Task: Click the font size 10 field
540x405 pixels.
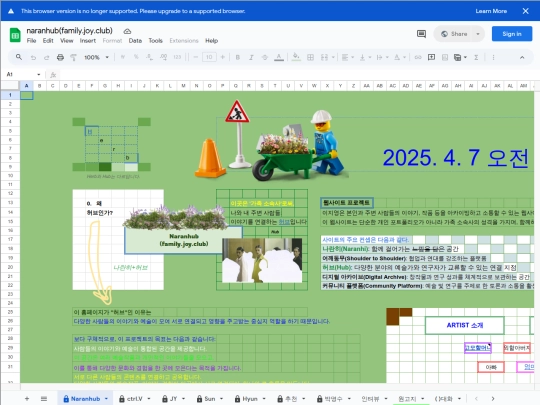Action: [x=209, y=57]
